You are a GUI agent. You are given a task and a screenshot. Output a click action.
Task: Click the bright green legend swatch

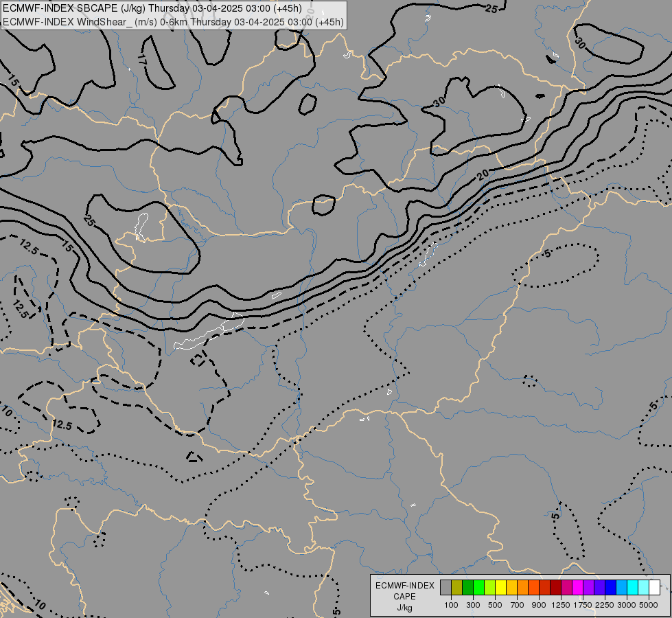tap(478, 588)
